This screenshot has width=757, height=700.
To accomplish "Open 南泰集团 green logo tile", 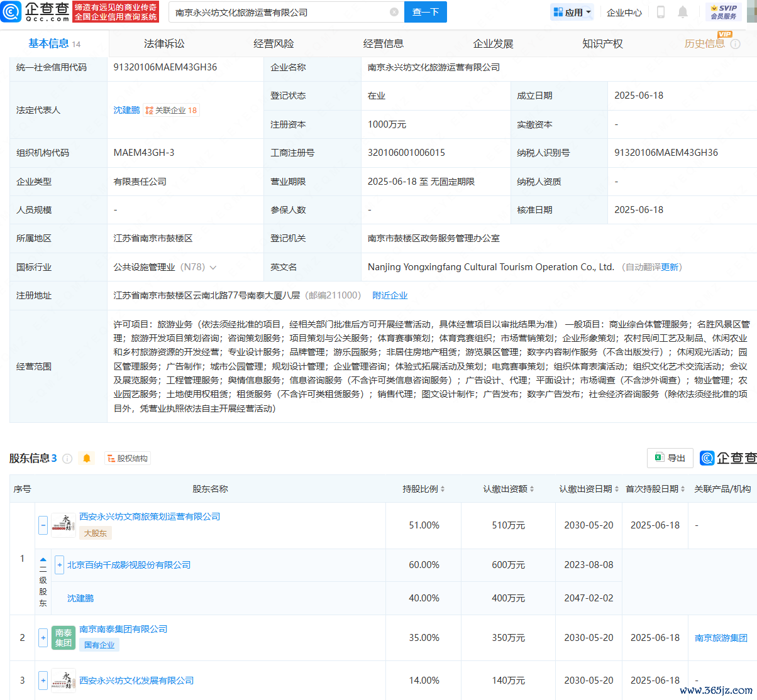I will (x=64, y=638).
